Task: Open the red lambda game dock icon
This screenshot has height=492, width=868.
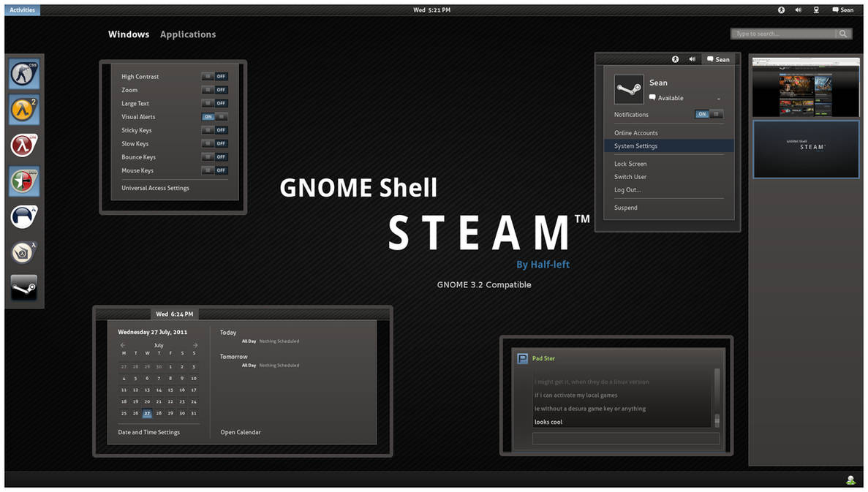Action: pos(24,145)
